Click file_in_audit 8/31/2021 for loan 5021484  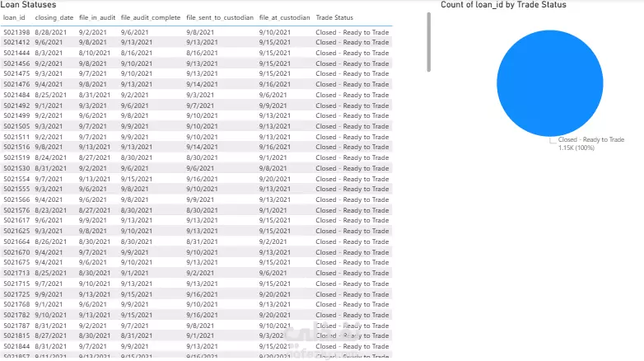pyautogui.click(x=95, y=95)
